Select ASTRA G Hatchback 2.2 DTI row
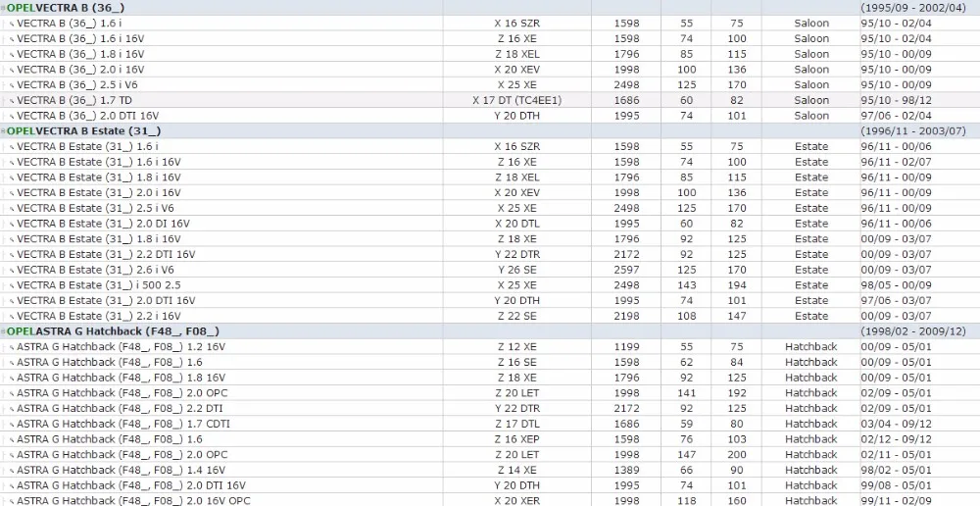 pyautogui.click(x=490, y=408)
